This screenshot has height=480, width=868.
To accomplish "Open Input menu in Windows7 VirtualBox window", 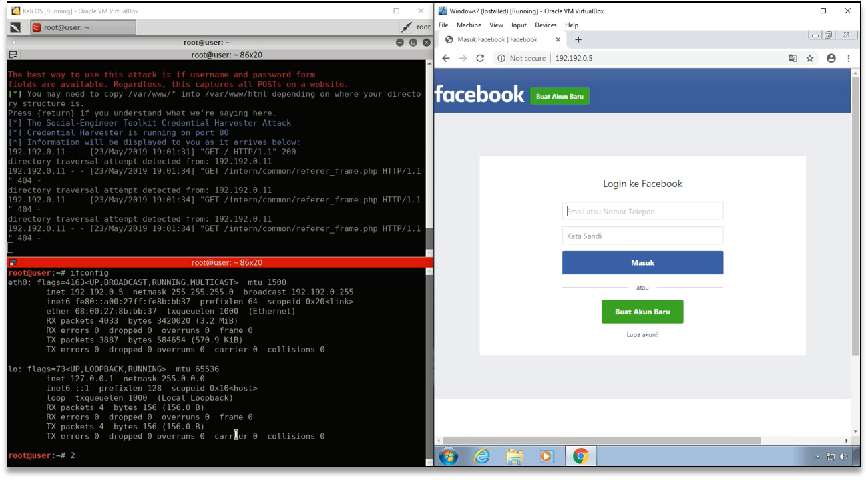I will click(x=519, y=25).
